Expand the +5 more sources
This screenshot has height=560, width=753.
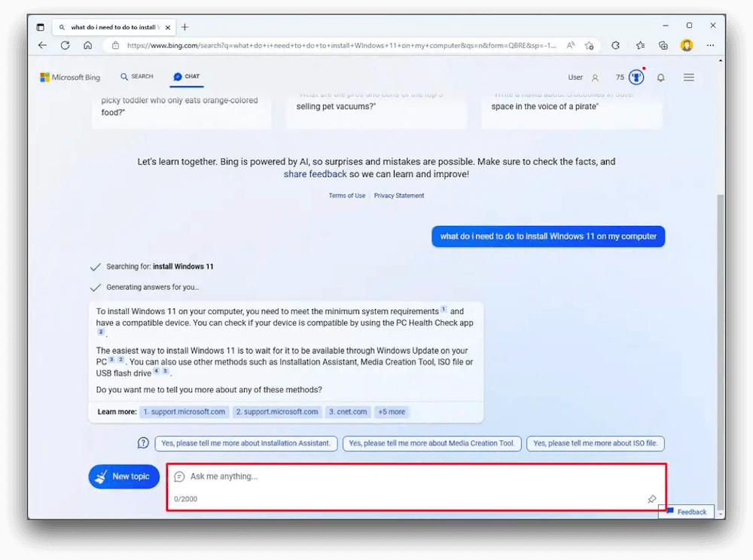392,412
